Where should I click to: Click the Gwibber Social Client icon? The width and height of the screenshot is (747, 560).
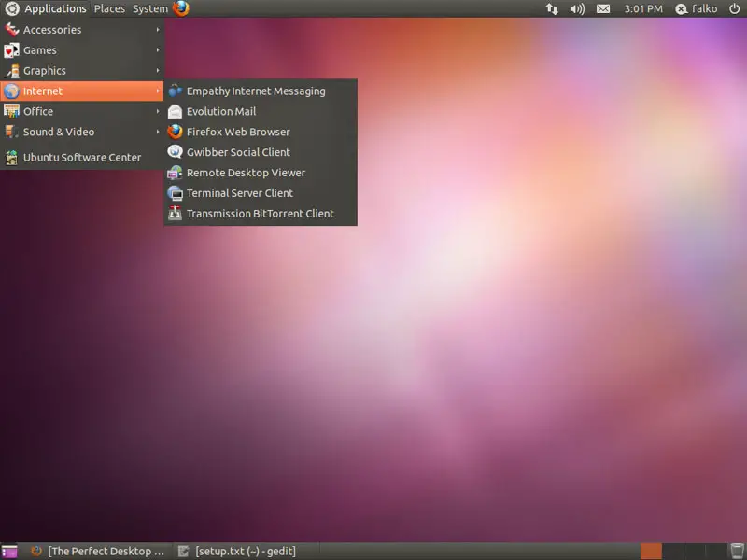pos(175,152)
